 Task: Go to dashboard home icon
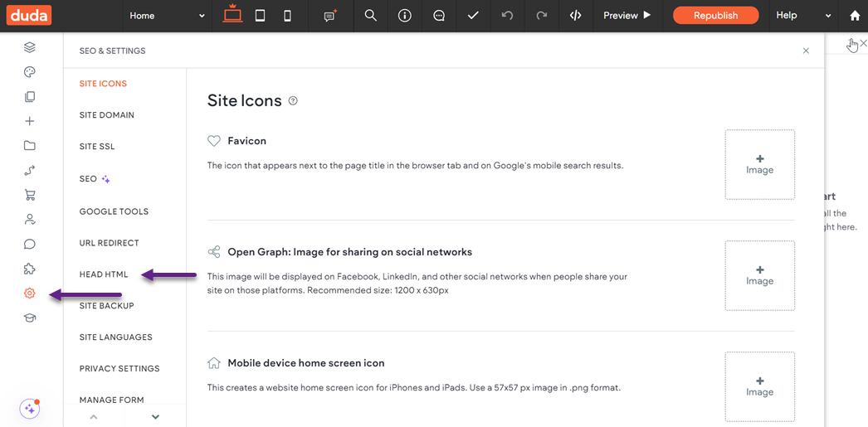[x=855, y=16]
